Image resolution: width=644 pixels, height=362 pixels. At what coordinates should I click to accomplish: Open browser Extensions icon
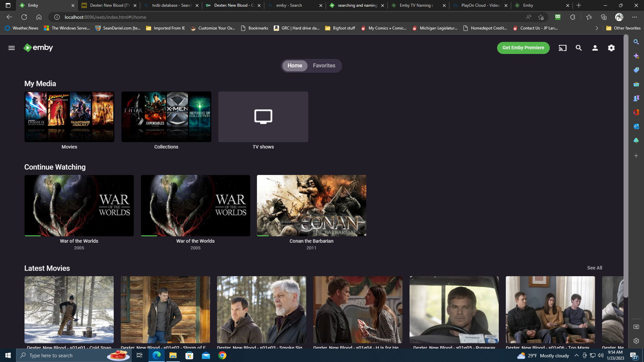573,17
